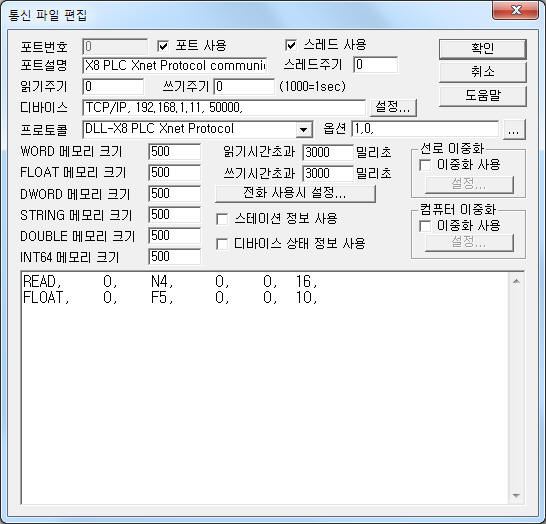Check 이중화 사용 under 선로 이중화
546x524 pixels.
[x=425, y=165]
